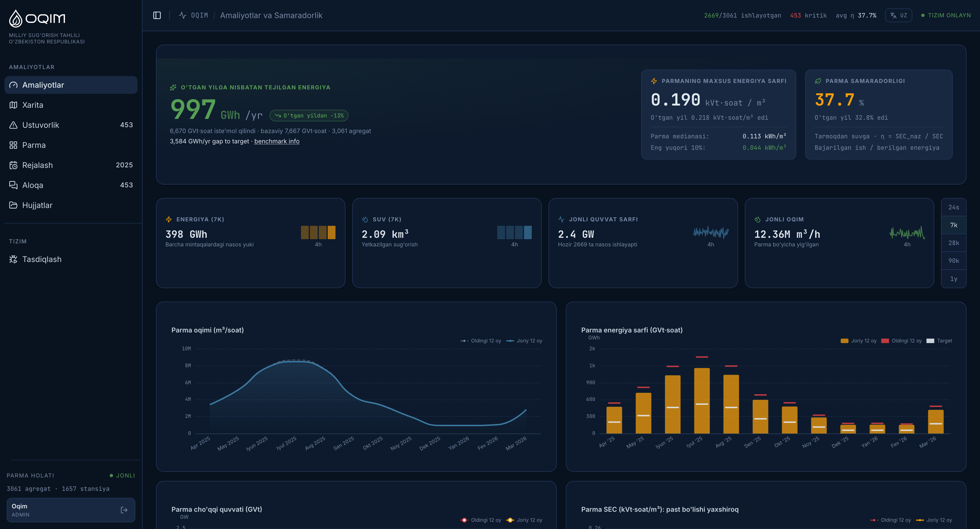Click the JONLI status in Parma Holati
The width and height of the screenshot is (980, 529).
click(122, 475)
